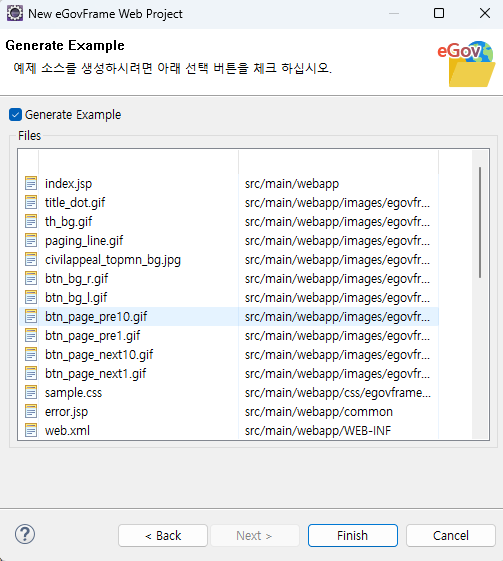Click the file icon beside index.jsp
Viewport: 503px width, 561px height.
click(x=31, y=183)
